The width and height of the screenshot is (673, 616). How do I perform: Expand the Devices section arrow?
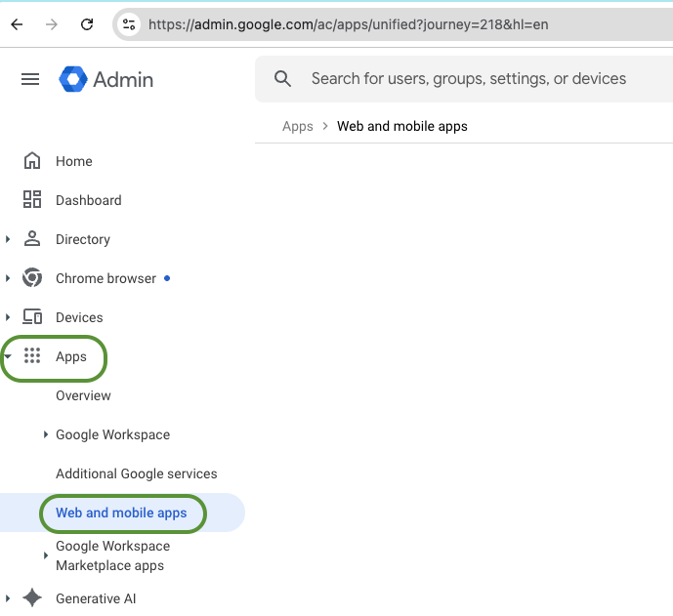tap(8, 317)
